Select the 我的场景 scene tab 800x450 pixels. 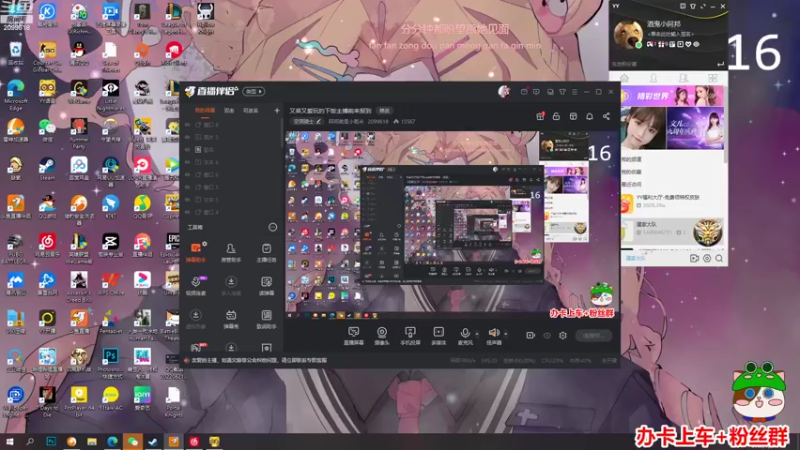coord(205,110)
